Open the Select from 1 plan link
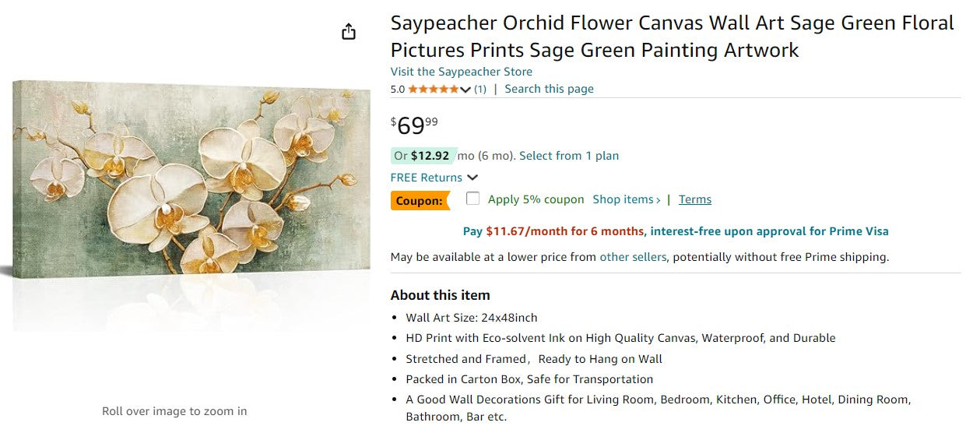Image resolution: width=980 pixels, height=440 pixels. coord(569,156)
